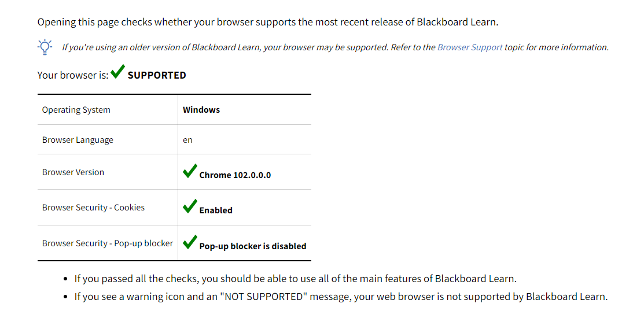
Task: Click the checkmark beside Enabled cookies status
Action: 189,206
